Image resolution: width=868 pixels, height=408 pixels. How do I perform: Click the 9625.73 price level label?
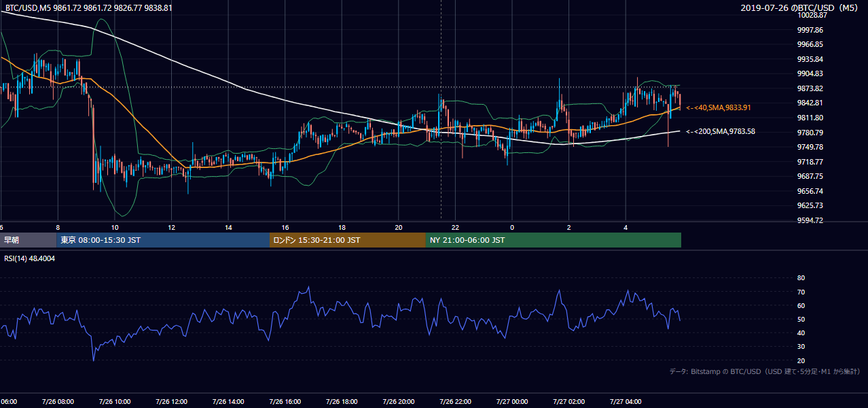(810, 205)
